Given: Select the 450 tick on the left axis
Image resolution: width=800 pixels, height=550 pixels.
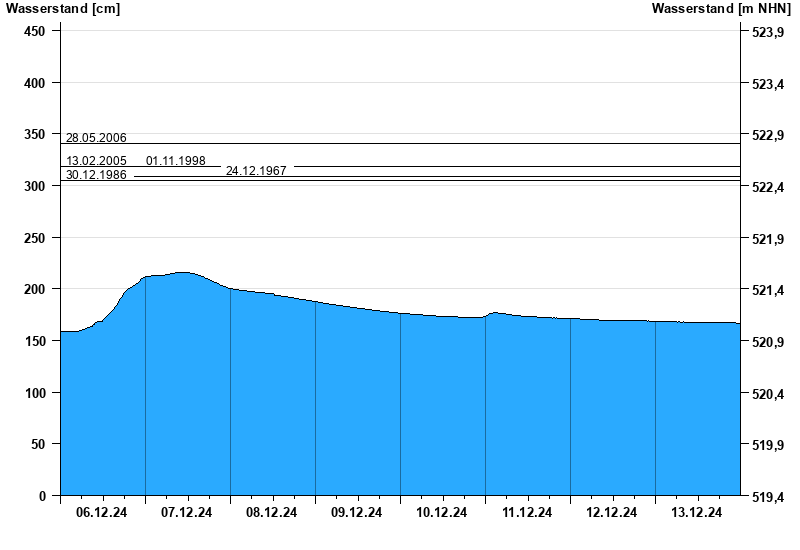Looking at the screenshot, I should point(35,31).
